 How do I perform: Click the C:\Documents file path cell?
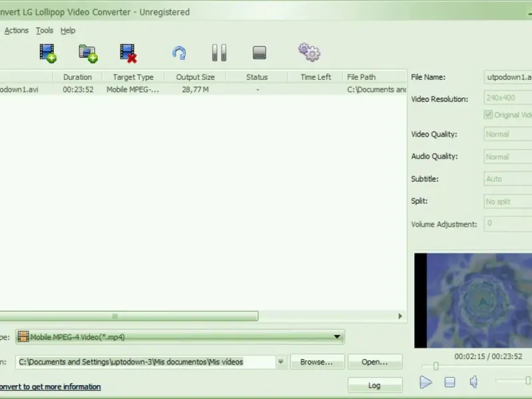(376, 90)
